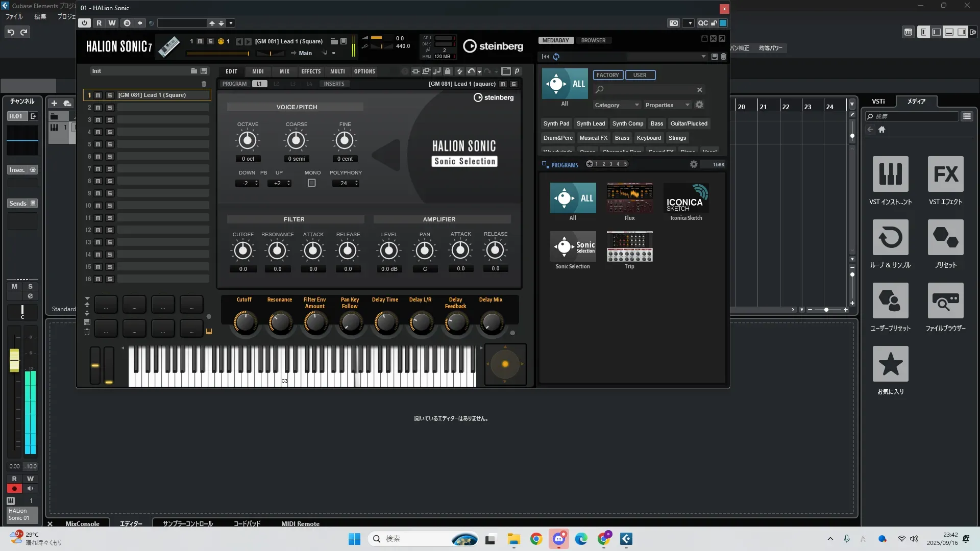Click the USER filter button
980x551 pixels.
click(640, 75)
